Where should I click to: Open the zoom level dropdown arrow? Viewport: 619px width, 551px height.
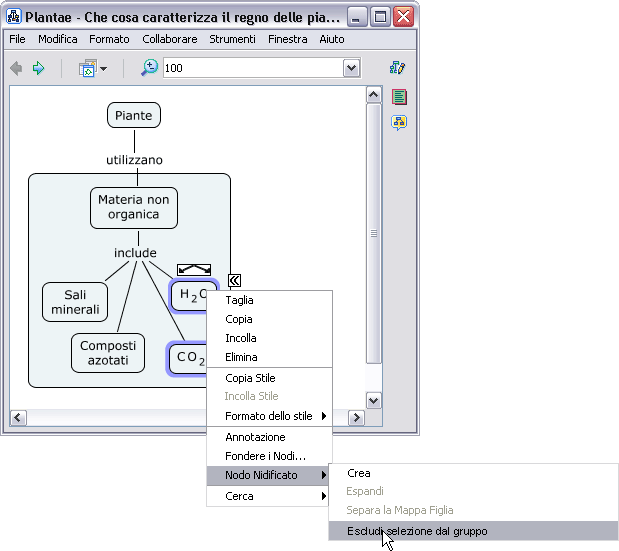351,68
